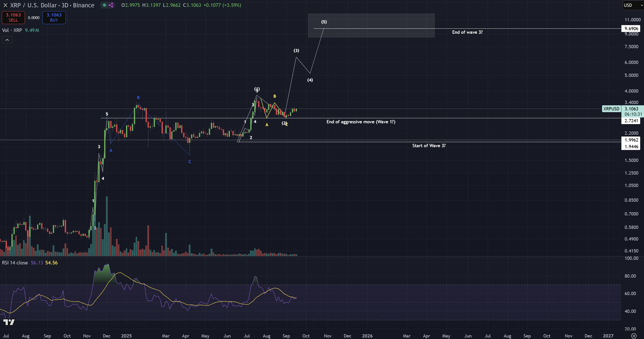Click the 2027 label on time axis
Image resolution: width=644 pixels, height=339 pixels.
(x=608, y=336)
